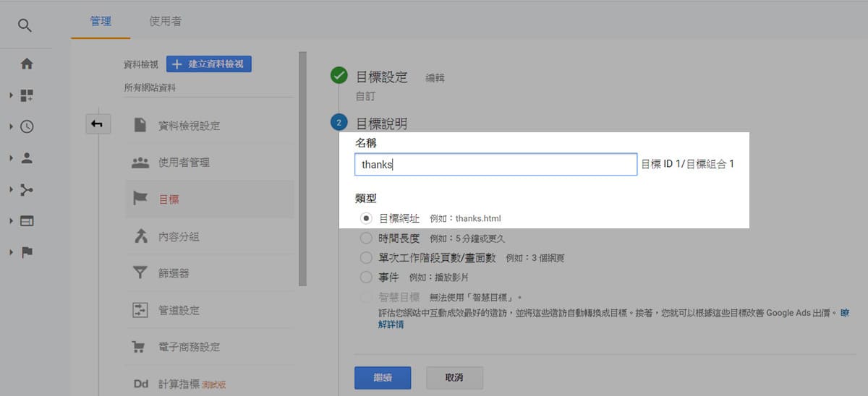The image size is (868, 396).
Task: Open 電子商務設定 menu item
Action: tap(210, 347)
